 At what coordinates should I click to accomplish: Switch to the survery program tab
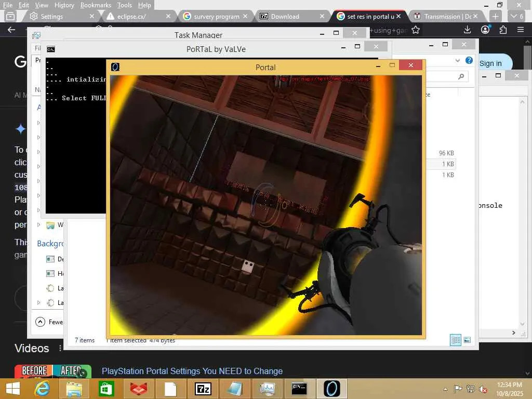[216, 16]
